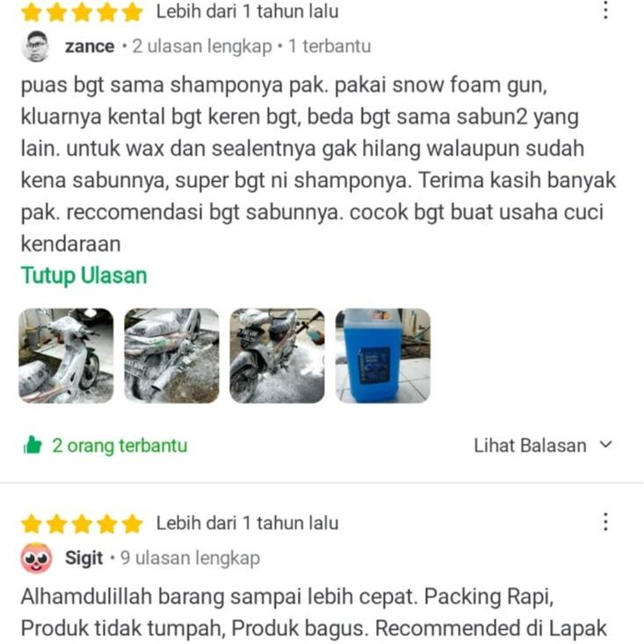
Task: Tap '9 ulasan lengkap' for Sigit
Action: click(x=190, y=558)
